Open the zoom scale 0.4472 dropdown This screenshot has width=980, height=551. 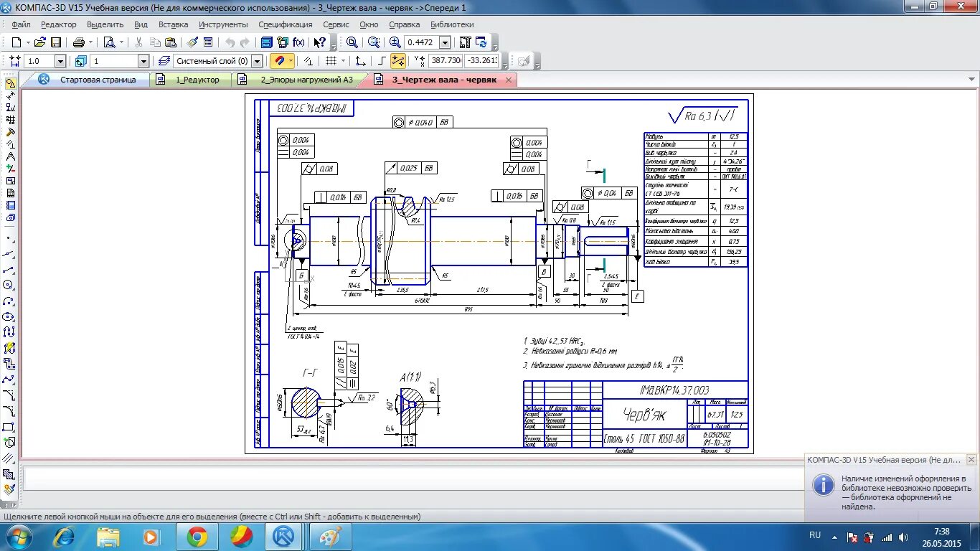(445, 42)
